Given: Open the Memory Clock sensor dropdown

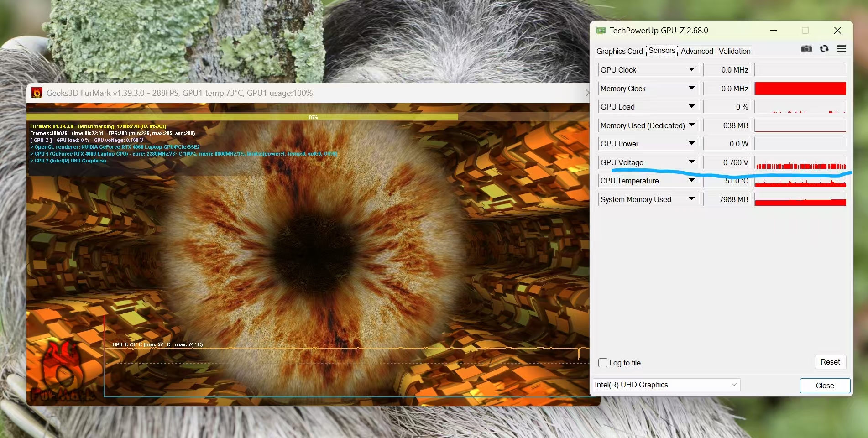Looking at the screenshot, I should click(x=692, y=88).
